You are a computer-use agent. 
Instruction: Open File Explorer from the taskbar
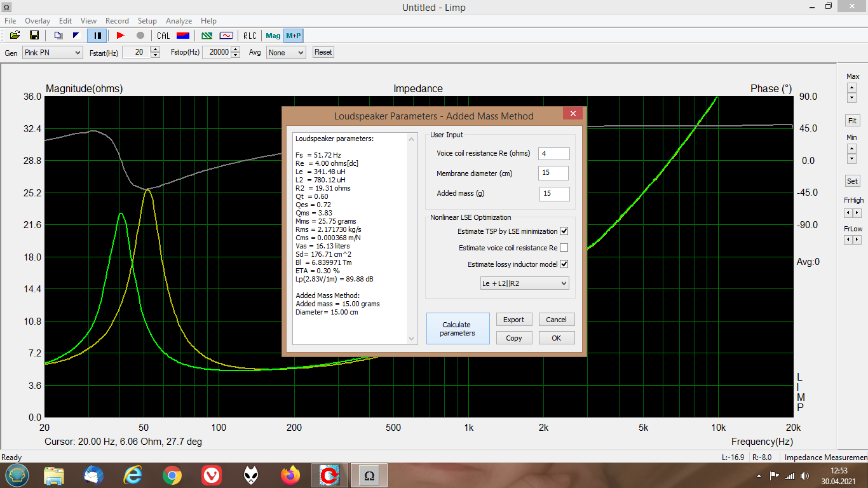tap(54, 475)
